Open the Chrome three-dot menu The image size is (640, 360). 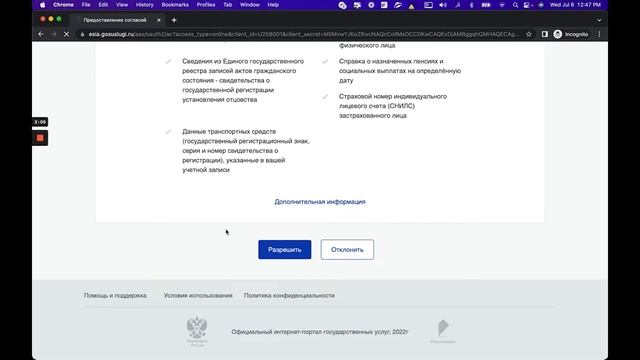tap(599, 34)
